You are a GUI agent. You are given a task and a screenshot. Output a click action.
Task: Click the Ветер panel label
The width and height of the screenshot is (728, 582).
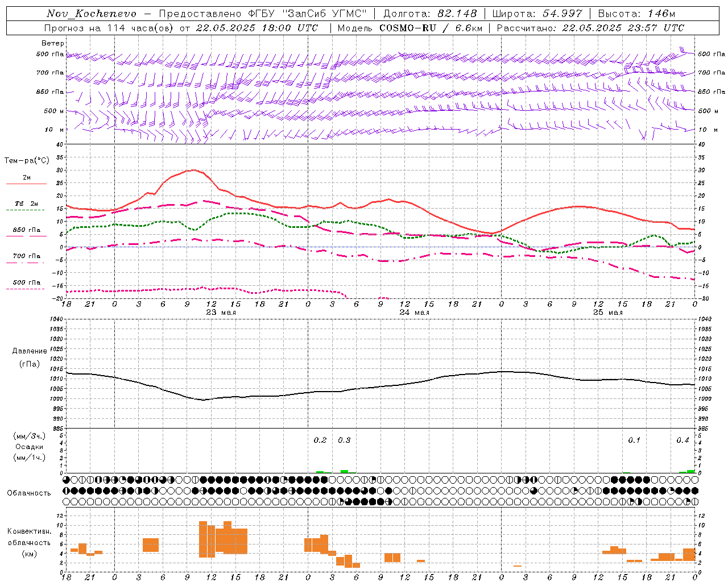click(53, 43)
